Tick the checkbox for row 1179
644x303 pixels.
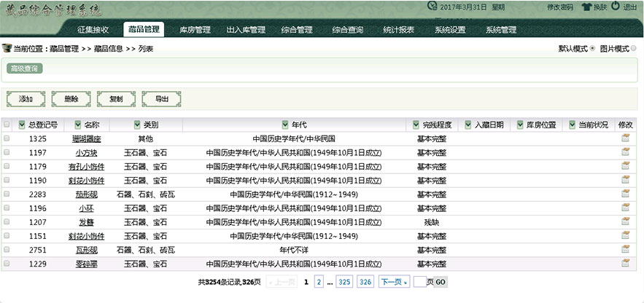pyautogui.click(x=7, y=167)
